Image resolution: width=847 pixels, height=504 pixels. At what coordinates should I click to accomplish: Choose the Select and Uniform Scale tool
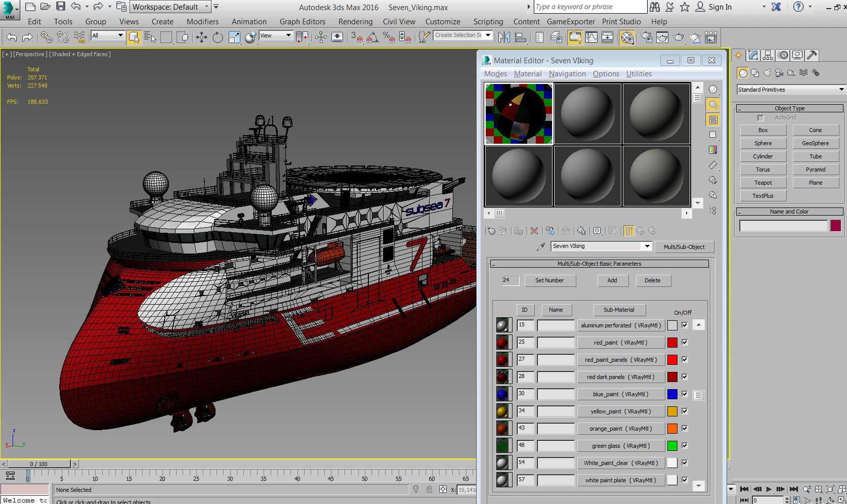tap(234, 37)
